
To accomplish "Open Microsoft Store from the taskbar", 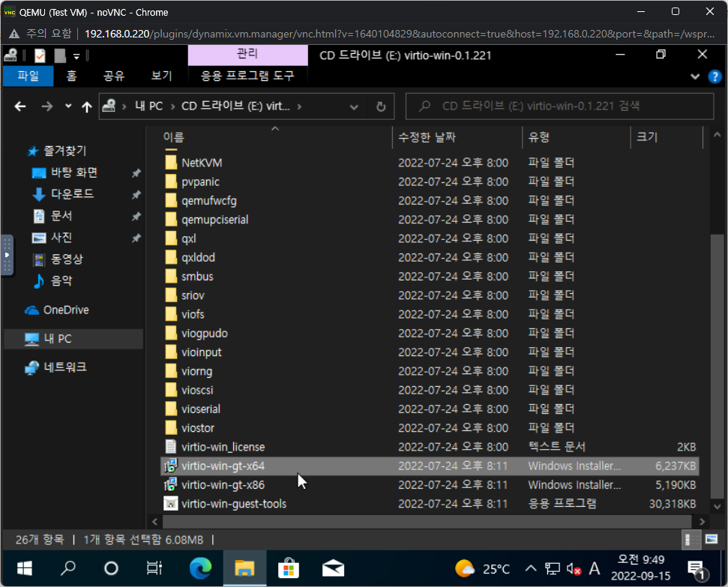I will 289,568.
